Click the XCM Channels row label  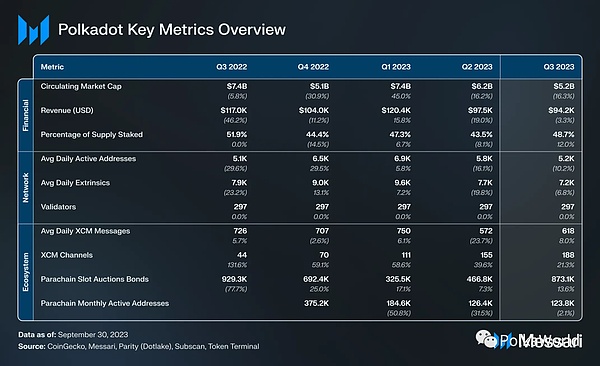click(x=67, y=255)
